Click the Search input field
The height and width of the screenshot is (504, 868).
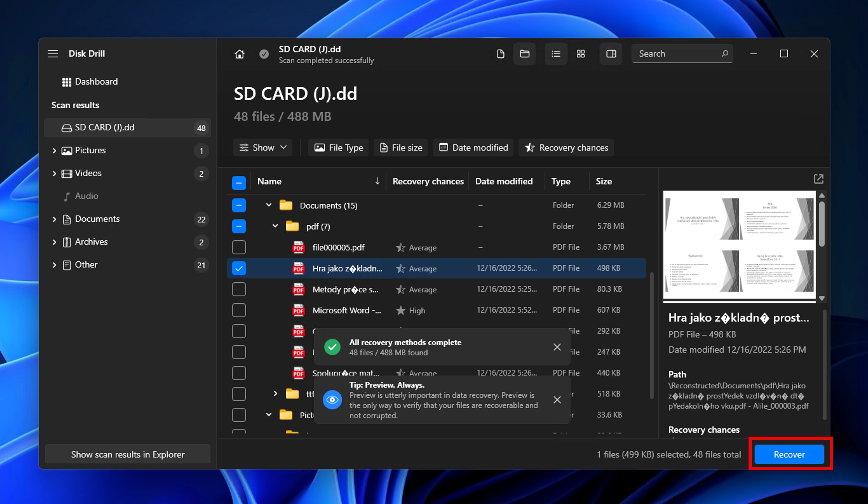[x=677, y=54]
